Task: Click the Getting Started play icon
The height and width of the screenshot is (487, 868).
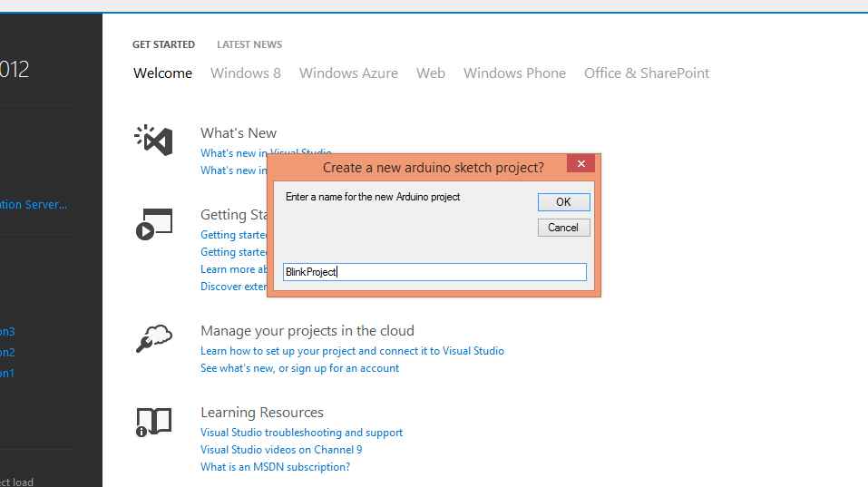Action: coord(154,224)
